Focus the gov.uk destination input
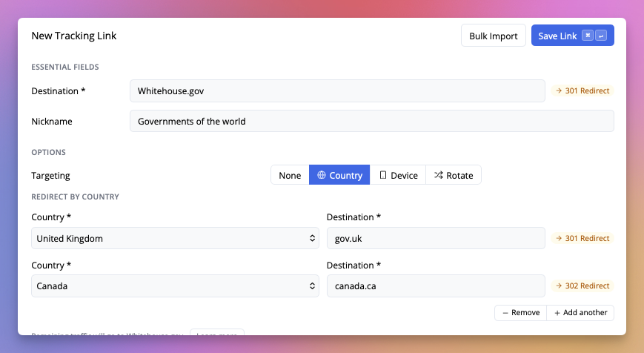Screen dimensions: 644x353 click(436, 239)
